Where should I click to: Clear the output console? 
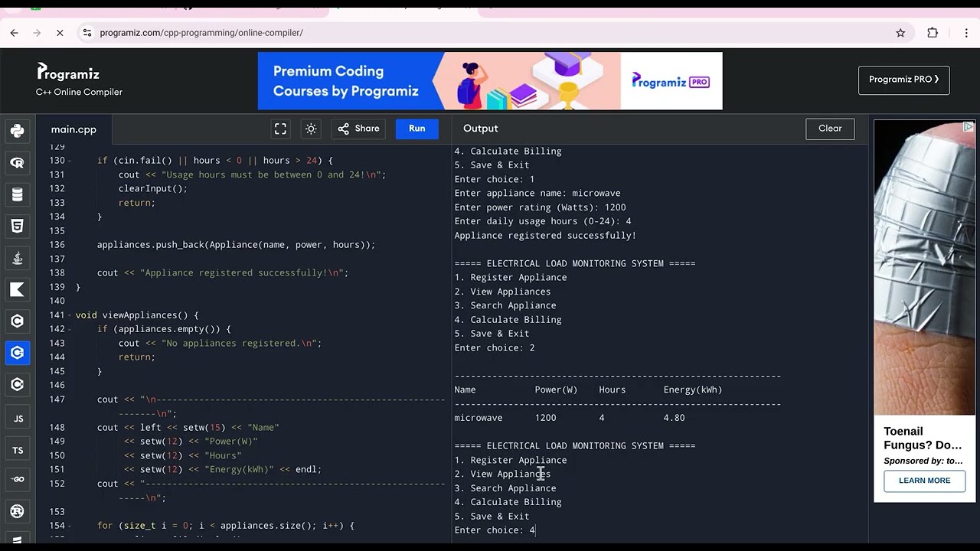click(830, 129)
